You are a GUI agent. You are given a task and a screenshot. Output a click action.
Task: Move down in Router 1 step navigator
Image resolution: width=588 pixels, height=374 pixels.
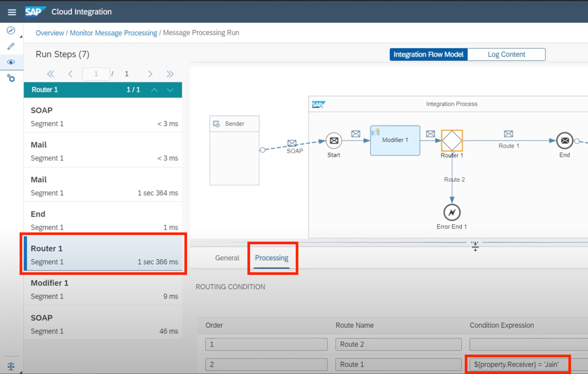point(170,90)
